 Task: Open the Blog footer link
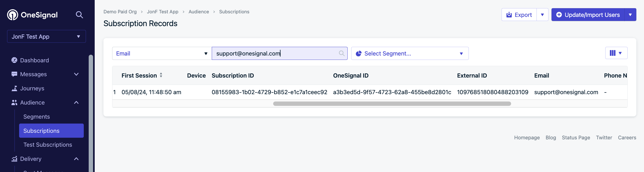[x=551, y=138]
